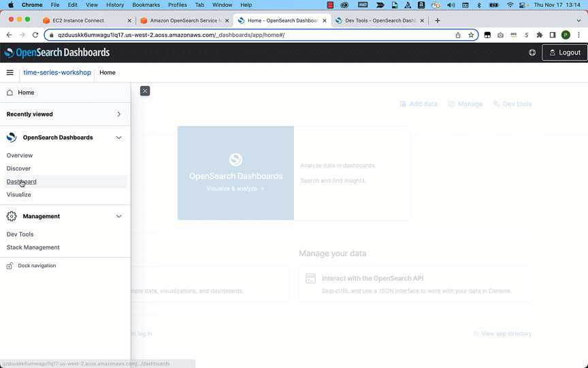Open the Chrome menu in the menu bar
The width and height of the screenshot is (588, 368).
click(32, 5)
